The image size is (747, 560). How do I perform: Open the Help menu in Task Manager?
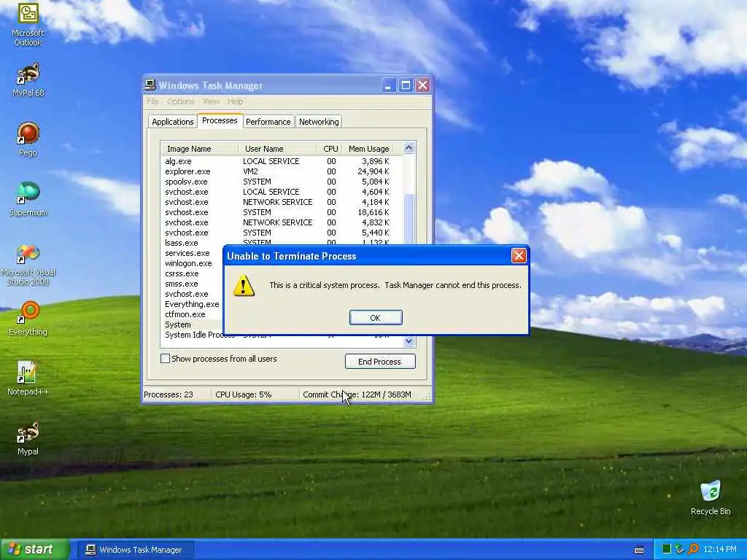tap(236, 101)
